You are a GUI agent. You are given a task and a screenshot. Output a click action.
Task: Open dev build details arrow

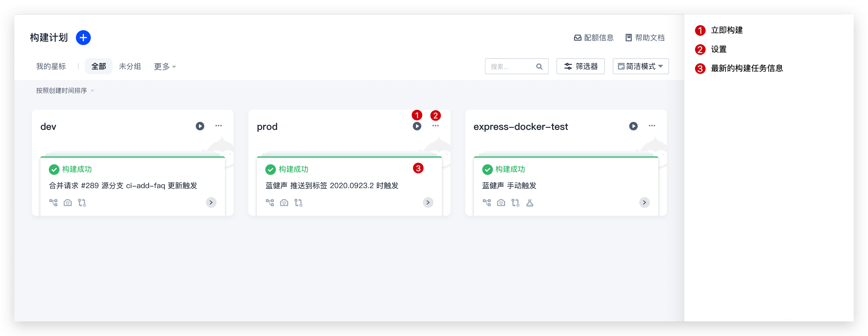point(211,202)
